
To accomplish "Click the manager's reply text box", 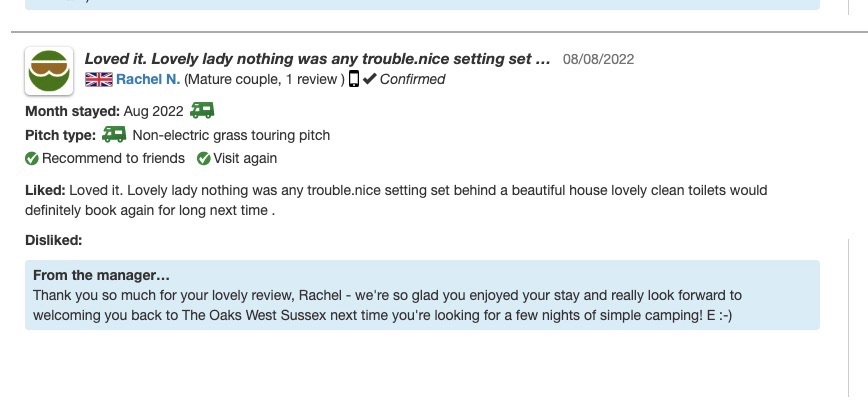I will coord(422,305).
